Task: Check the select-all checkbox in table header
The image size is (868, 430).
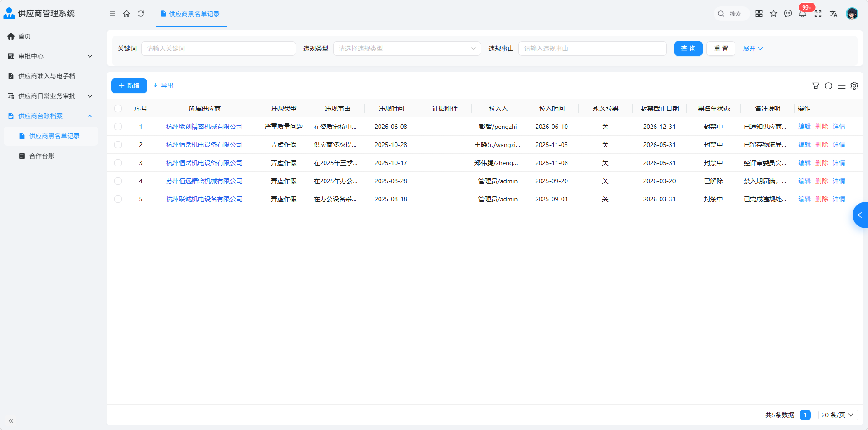Action: click(118, 108)
